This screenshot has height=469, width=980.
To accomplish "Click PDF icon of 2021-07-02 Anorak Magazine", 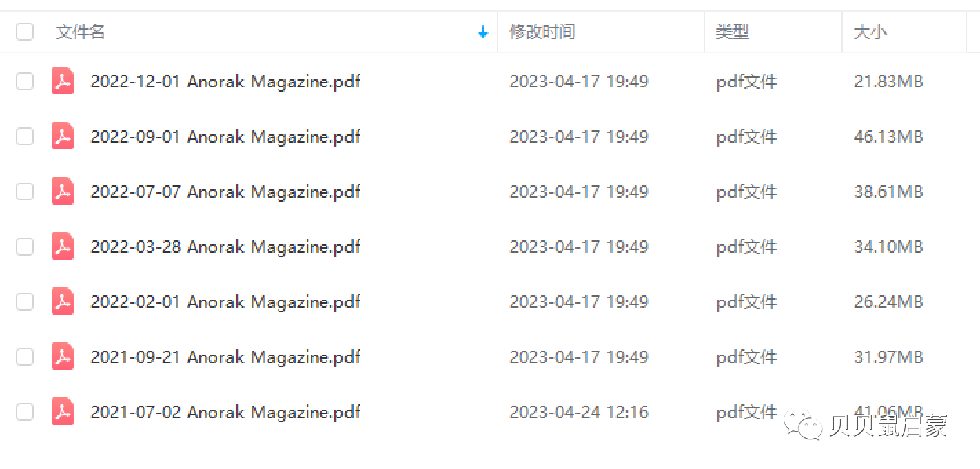I will [63, 412].
